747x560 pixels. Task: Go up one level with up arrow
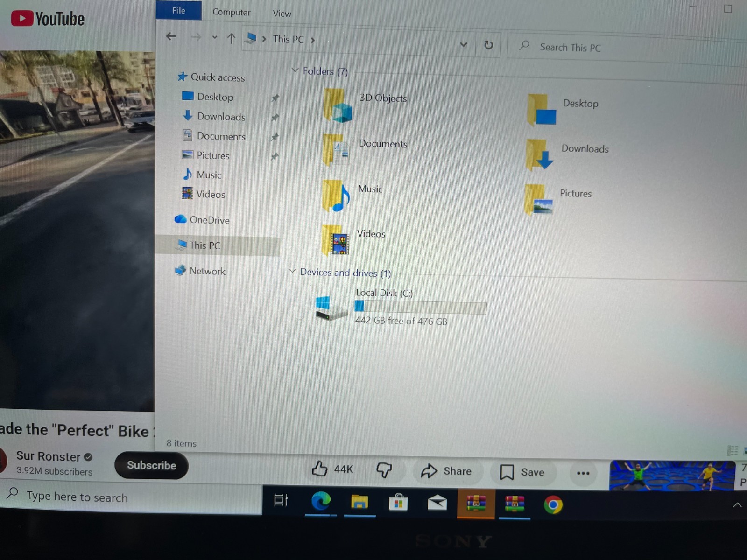(x=231, y=38)
